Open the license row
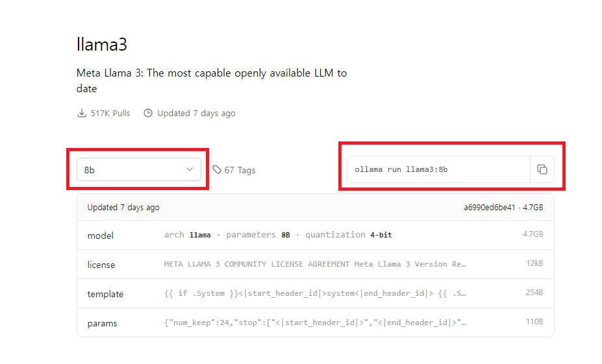This screenshot has height=364, width=602. click(315, 264)
